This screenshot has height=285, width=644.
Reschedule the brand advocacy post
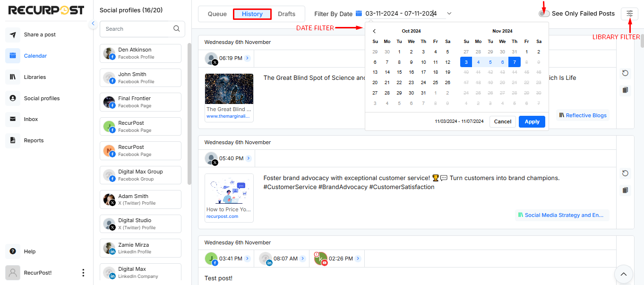pyautogui.click(x=625, y=173)
